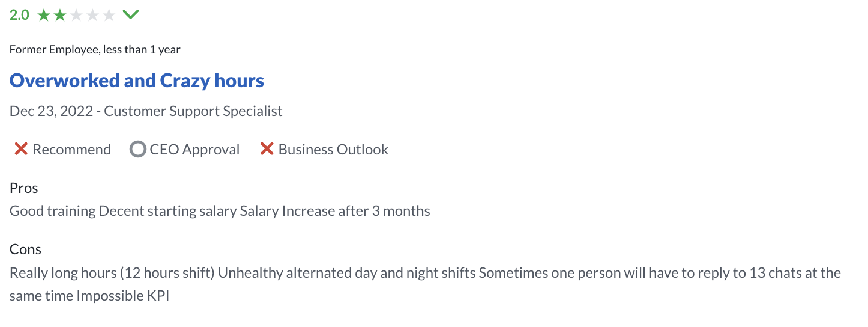Click the second green star

(60, 15)
